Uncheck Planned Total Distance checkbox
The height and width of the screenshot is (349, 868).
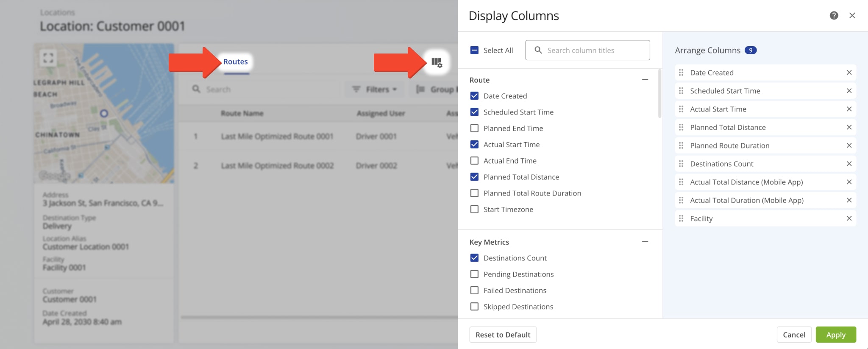475,177
